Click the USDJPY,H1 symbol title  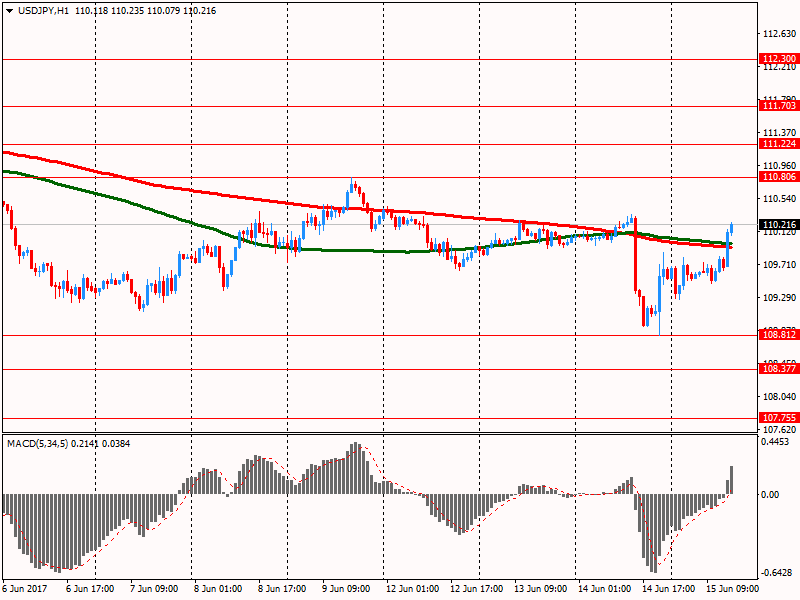pos(43,11)
